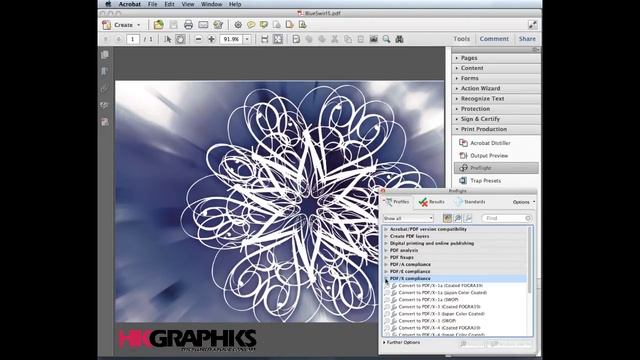Click the Output Preview icon
The width and height of the screenshot is (640, 360).
(463, 156)
